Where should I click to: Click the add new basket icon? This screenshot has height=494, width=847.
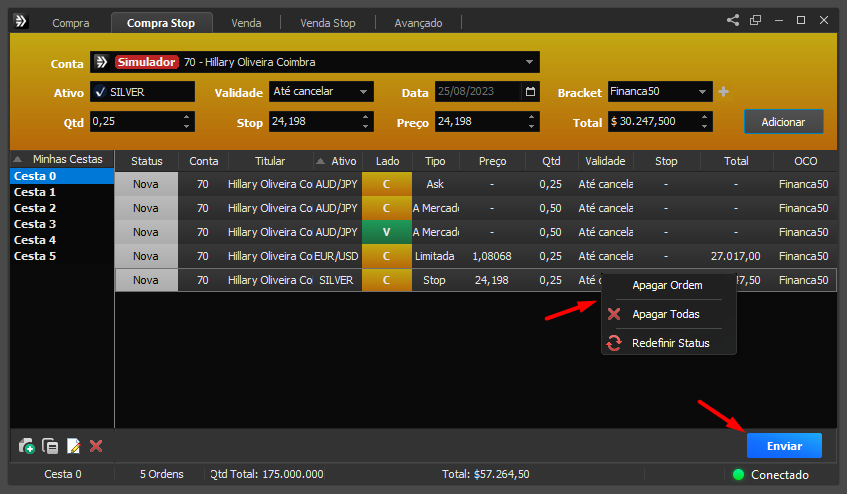click(27, 446)
